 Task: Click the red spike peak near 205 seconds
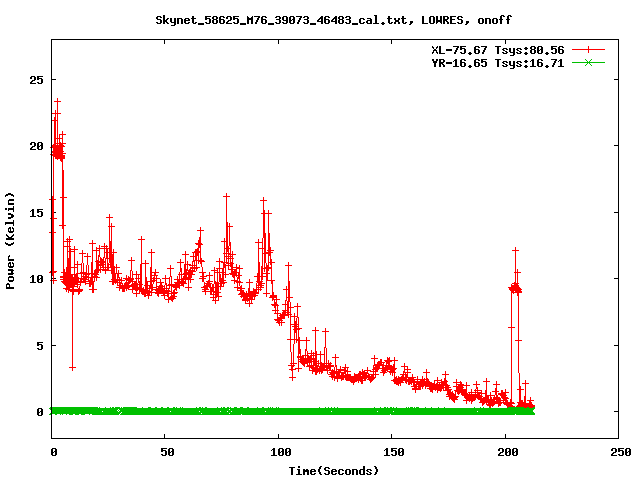click(x=515, y=250)
